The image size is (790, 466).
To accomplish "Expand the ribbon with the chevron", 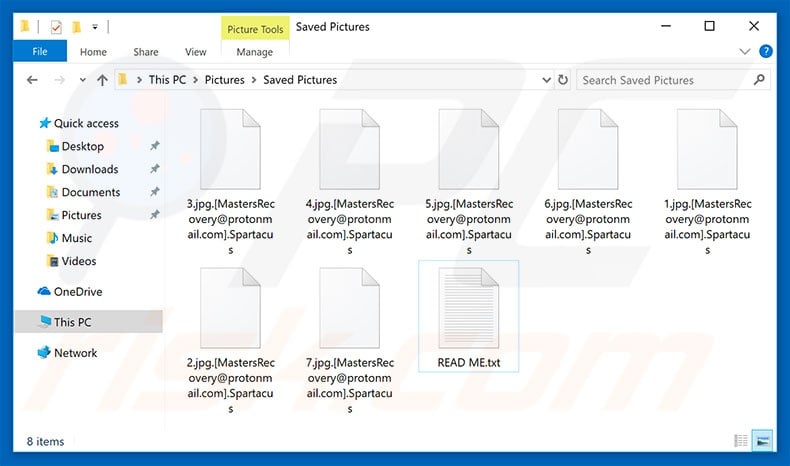I will 744,51.
